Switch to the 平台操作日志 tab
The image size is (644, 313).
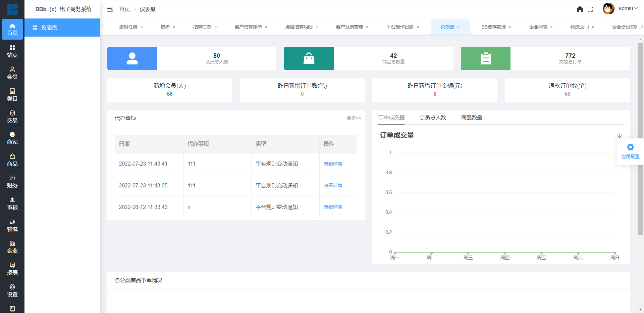point(400,27)
